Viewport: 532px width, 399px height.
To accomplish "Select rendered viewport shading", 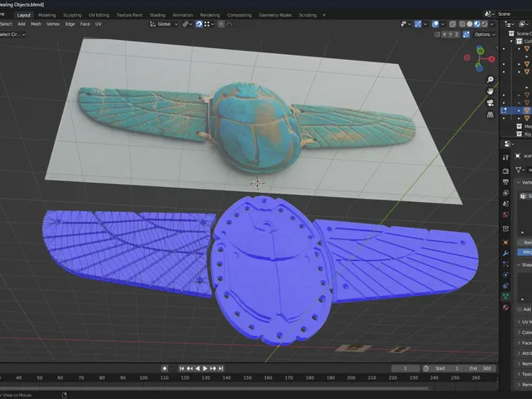I will (485, 24).
